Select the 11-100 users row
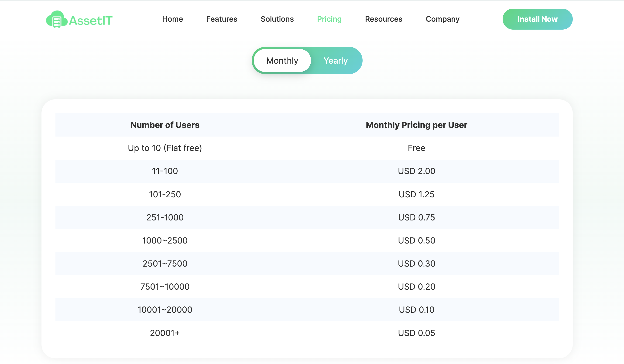 pos(165,171)
